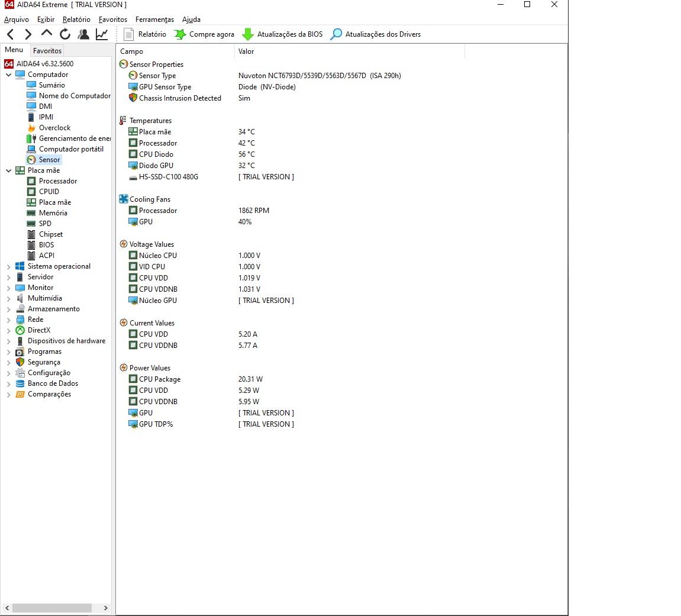Click the Cooling Fans group icon
Image resolution: width=681 pixels, height=616 pixels.
point(124,199)
